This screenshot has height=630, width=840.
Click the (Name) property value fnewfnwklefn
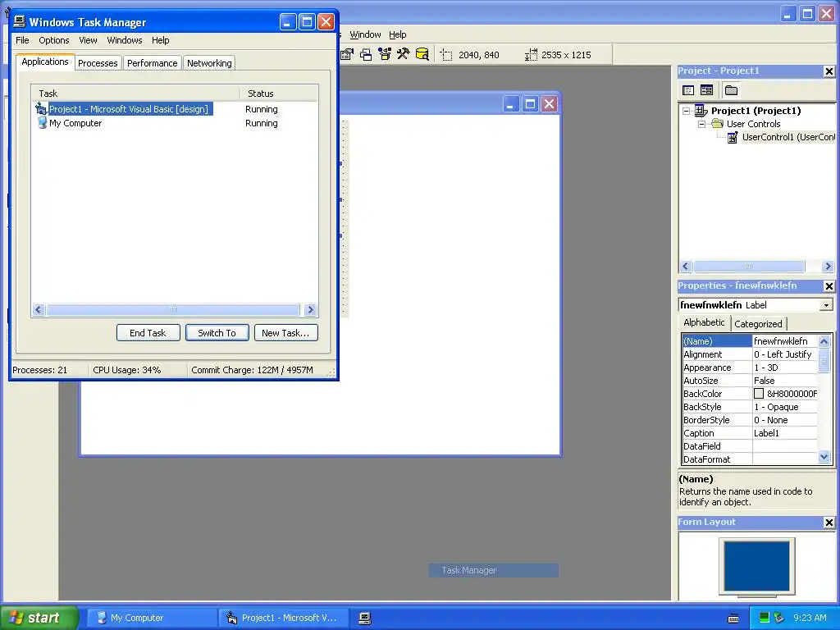(785, 341)
